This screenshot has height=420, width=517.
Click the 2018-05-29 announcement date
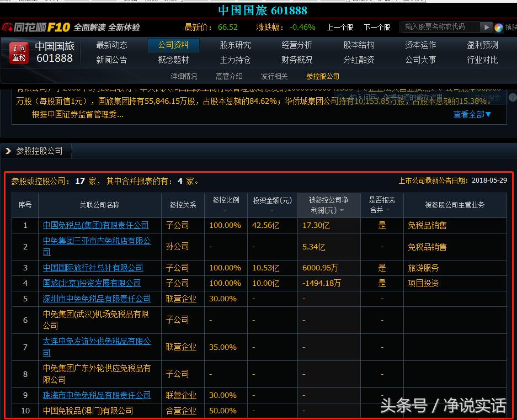pos(489,180)
